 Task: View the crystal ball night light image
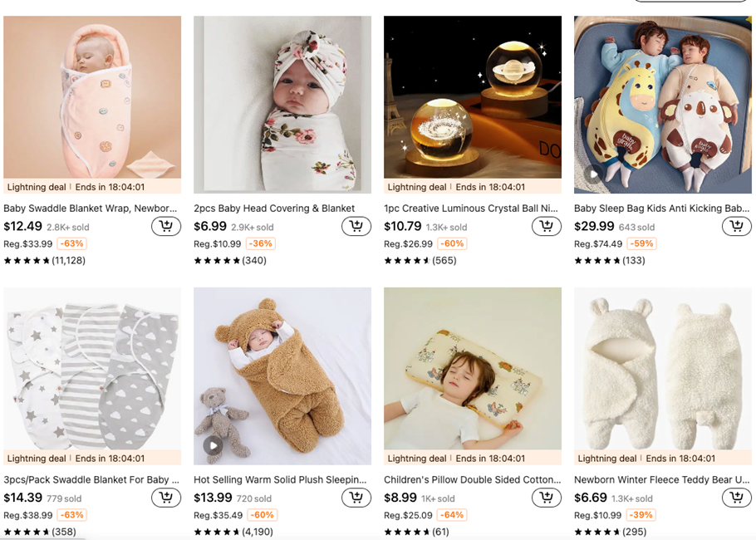tap(472, 97)
